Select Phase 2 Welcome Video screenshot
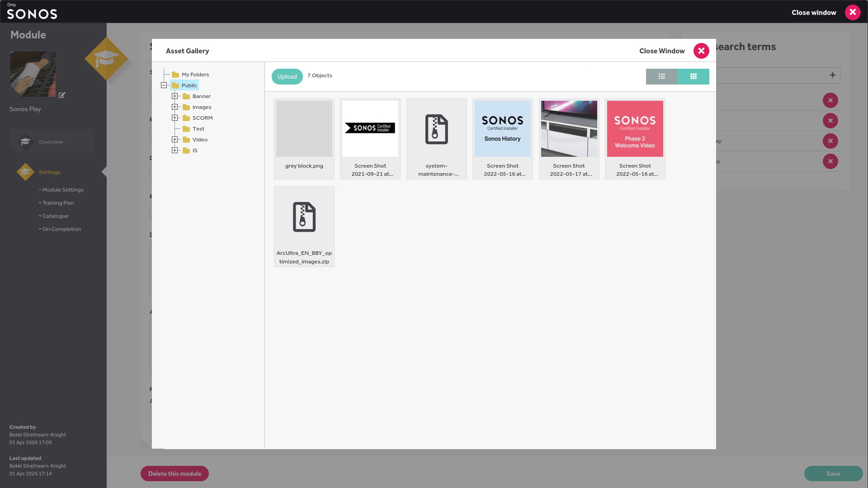Viewport: 868px width, 488px height. click(635, 139)
